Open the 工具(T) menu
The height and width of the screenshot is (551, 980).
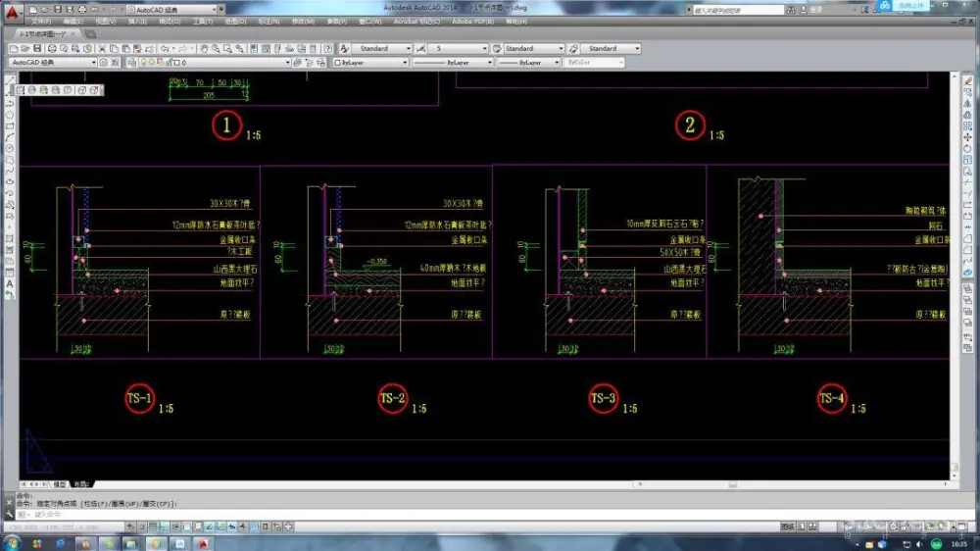coord(202,21)
